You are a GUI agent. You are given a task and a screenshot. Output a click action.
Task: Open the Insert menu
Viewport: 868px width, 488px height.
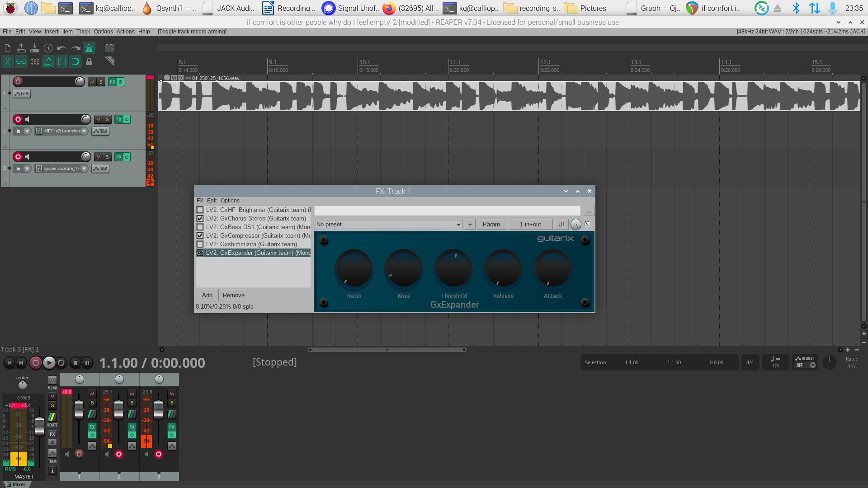[52, 32]
